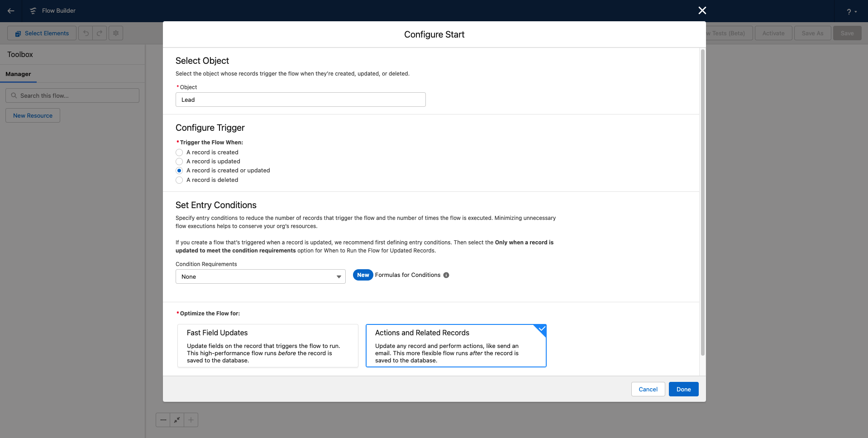This screenshot has width=868, height=438.
Task: Click the undo icon in the toolbar
Action: [x=86, y=33]
